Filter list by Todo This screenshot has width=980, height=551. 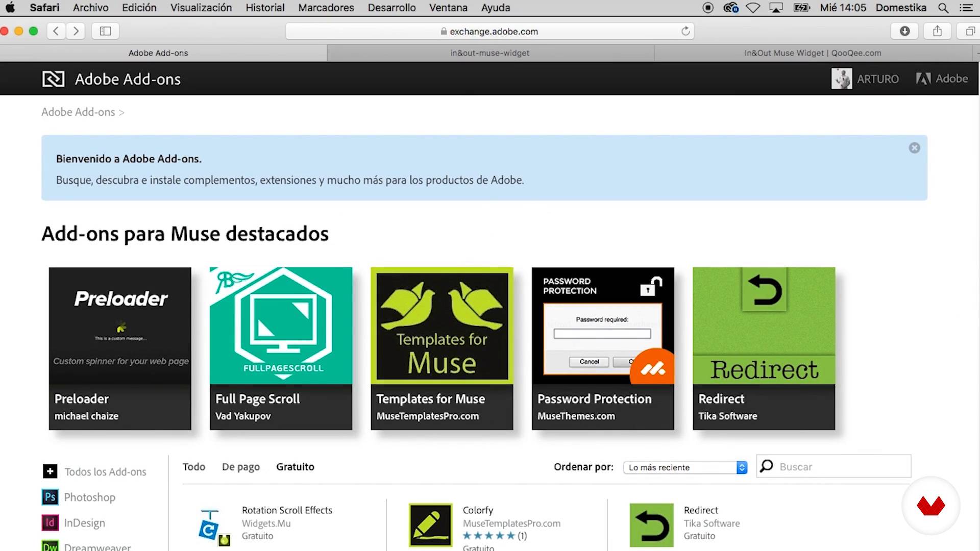pos(194,466)
